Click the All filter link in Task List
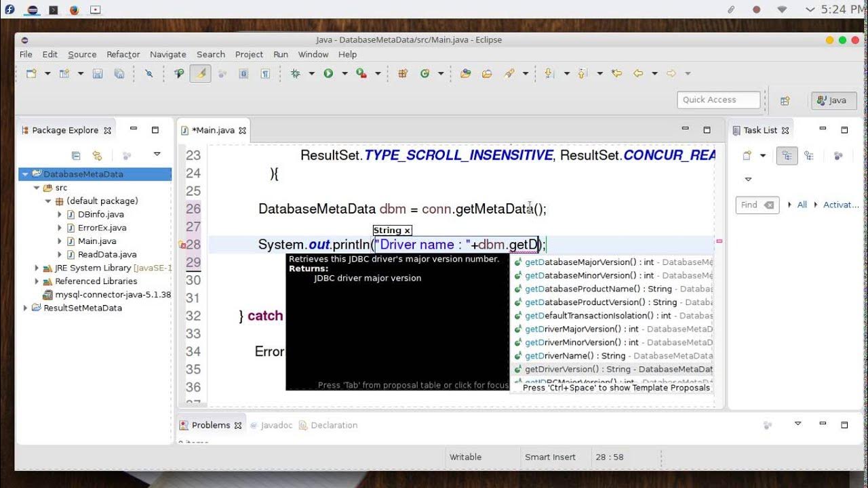Image resolution: width=868 pixels, height=488 pixels. 802,205
